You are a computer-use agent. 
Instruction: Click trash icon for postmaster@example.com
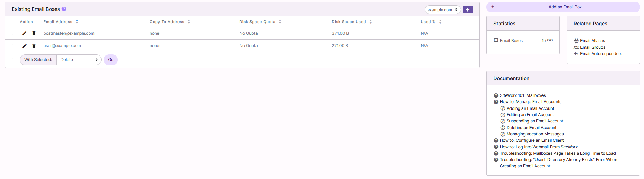[x=34, y=33]
